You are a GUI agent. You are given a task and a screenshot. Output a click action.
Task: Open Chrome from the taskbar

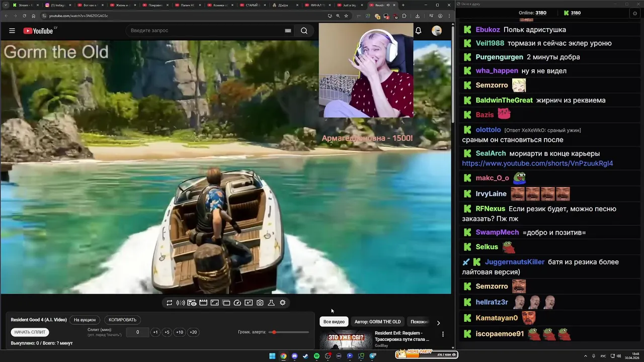click(283, 356)
